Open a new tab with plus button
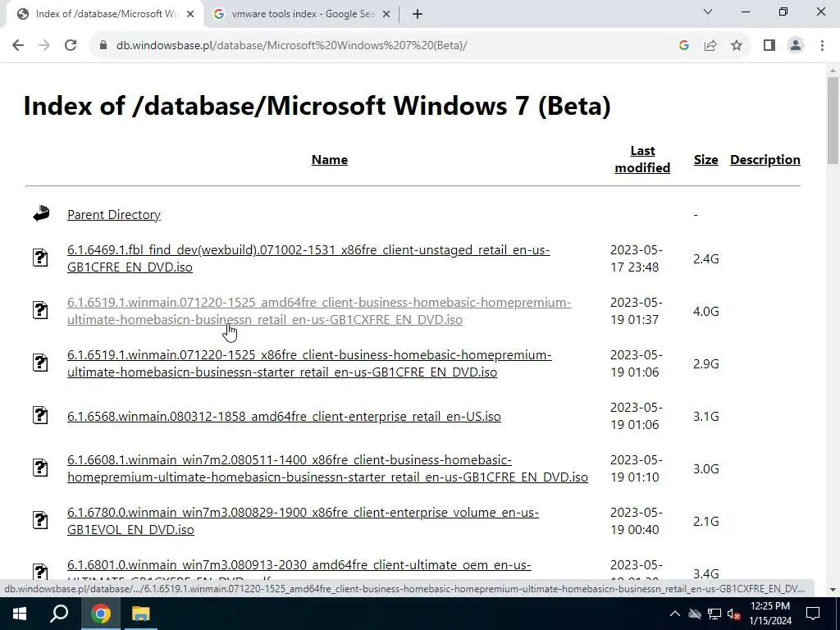This screenshot has width=840, height=630. point(418,15)
